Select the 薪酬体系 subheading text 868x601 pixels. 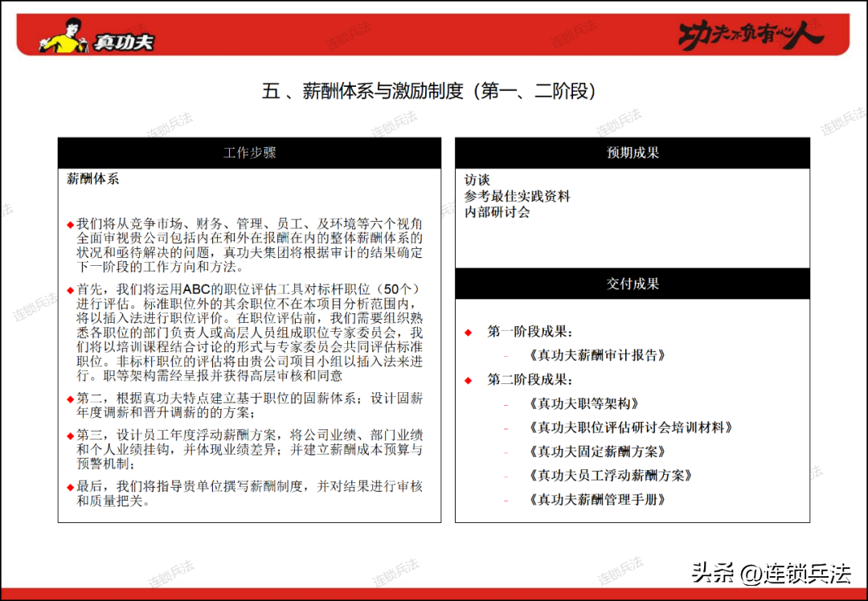tap(93, 178)
